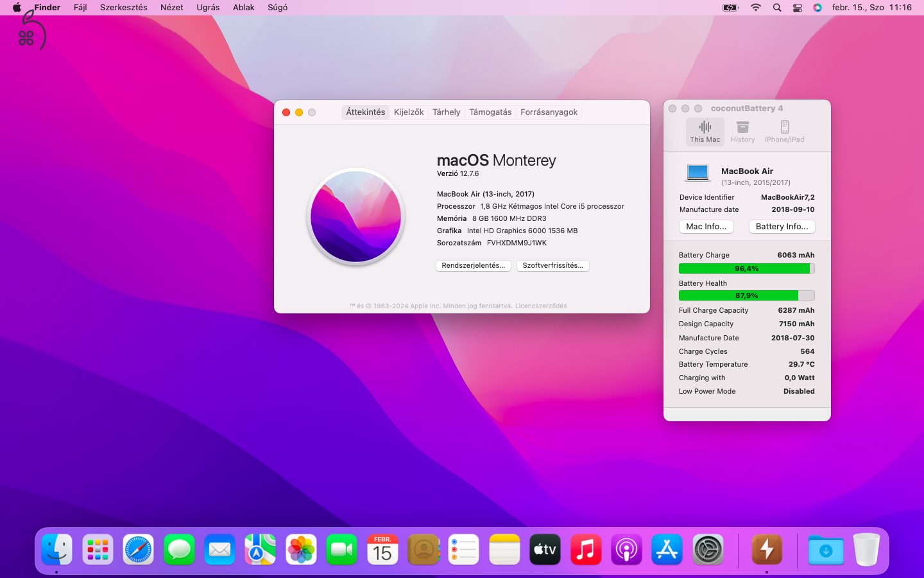Screen dimensions: 924x578
Task: Click Full Charge Capacity 6287 mAh value
Action: [x=796, y=310]
